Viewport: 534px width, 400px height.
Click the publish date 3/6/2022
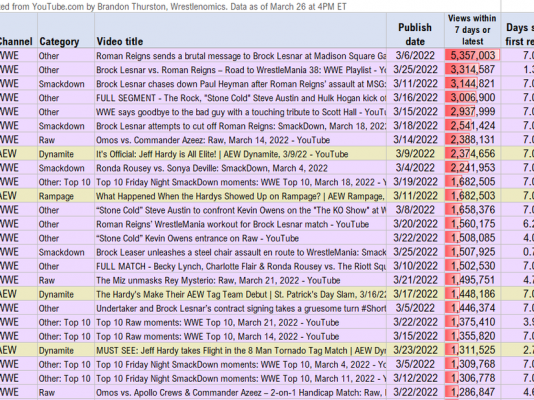click(415, 55)
